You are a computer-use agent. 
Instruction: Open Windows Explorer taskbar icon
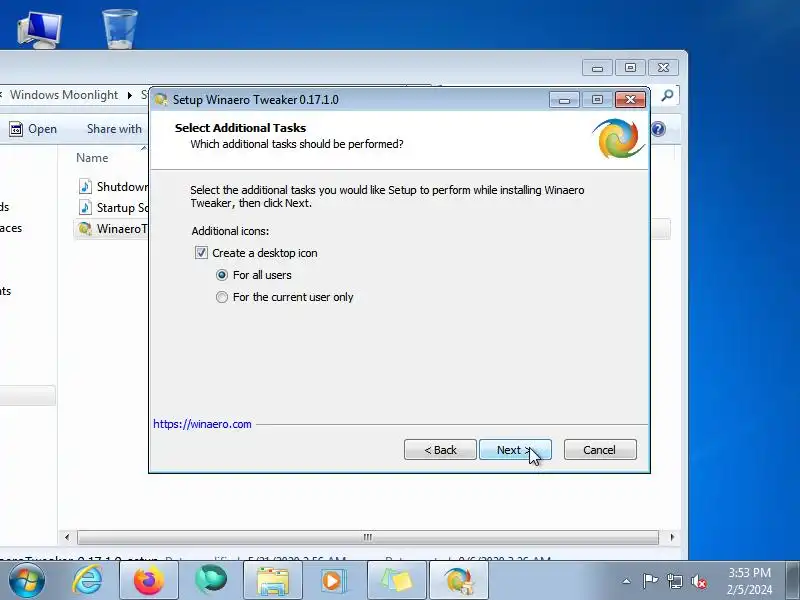(273, 580)
